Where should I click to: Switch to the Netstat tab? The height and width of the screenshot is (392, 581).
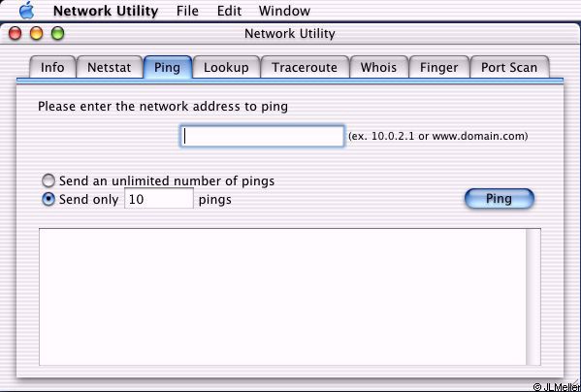[x=109, y=67]
